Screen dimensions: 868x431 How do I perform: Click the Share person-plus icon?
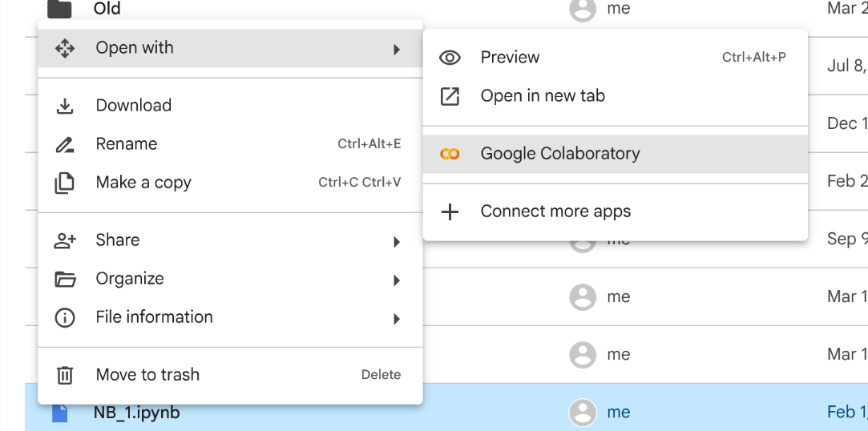pos(65,240)
